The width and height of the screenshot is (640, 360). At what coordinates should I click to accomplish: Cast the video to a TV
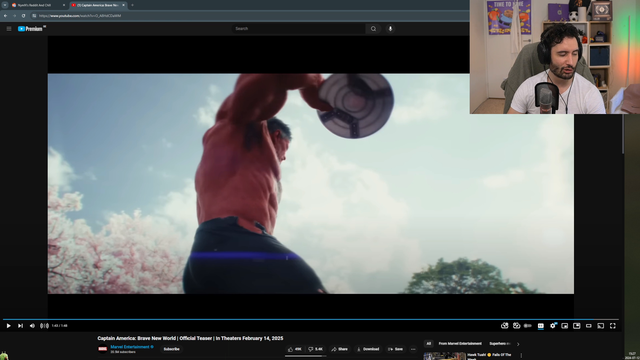click(x=600, y=326)
